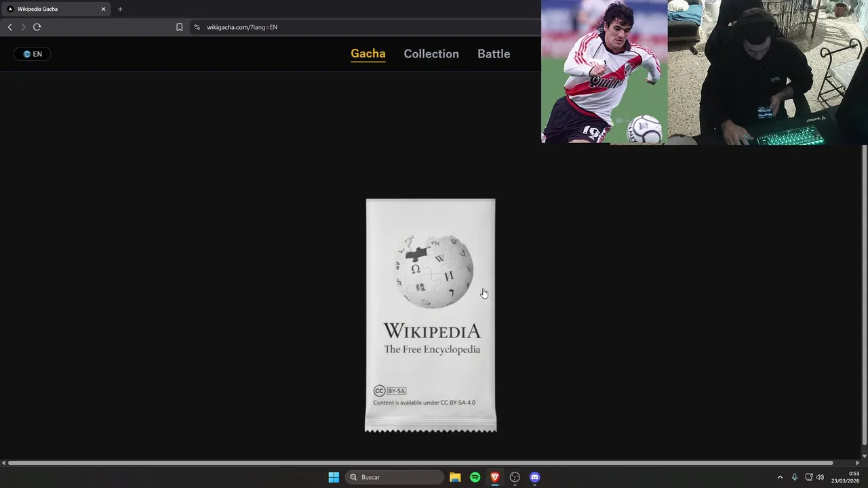Open the OBS Studio taskbar icon
This screenshot has width=868, height=488.
click(515, 477)
